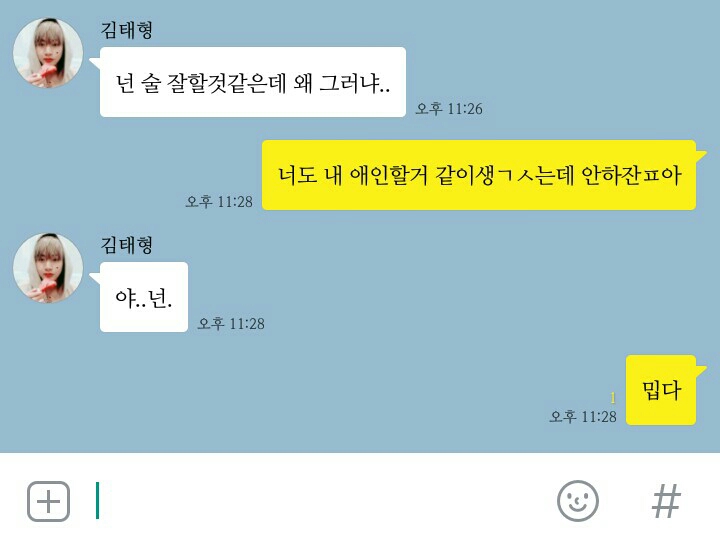
Task: Tap timestamp left of the long yellow bubble
Action: pos(219,202)
